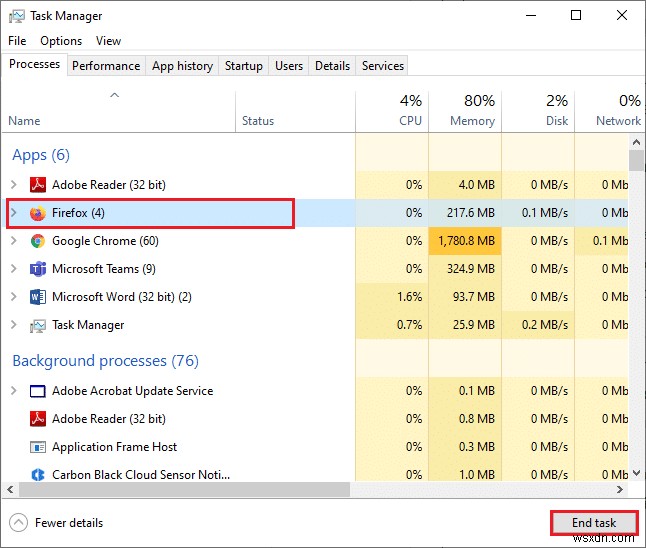
Task: Maximize the Task Manager window
Action: (x=576, y=16)
